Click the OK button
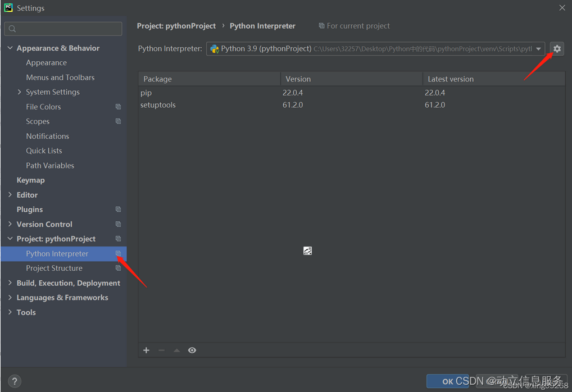 (448, 381)
